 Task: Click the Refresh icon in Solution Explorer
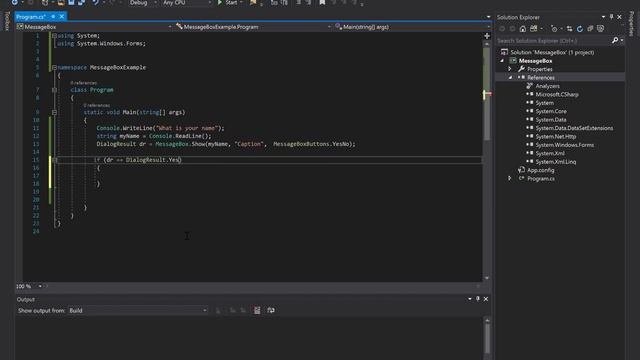point(580,29)
